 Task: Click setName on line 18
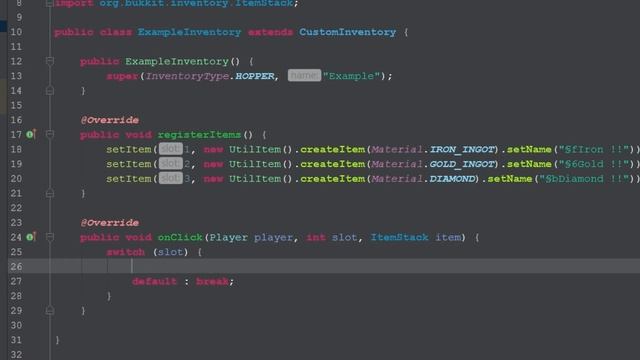point(529,149)
